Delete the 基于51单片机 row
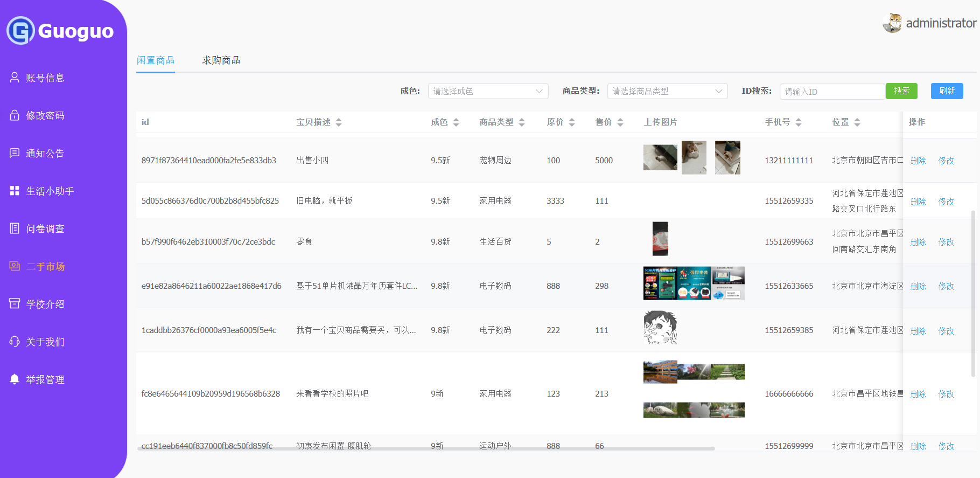This screenshot has height=478, width=980. [x=918, y=286]
